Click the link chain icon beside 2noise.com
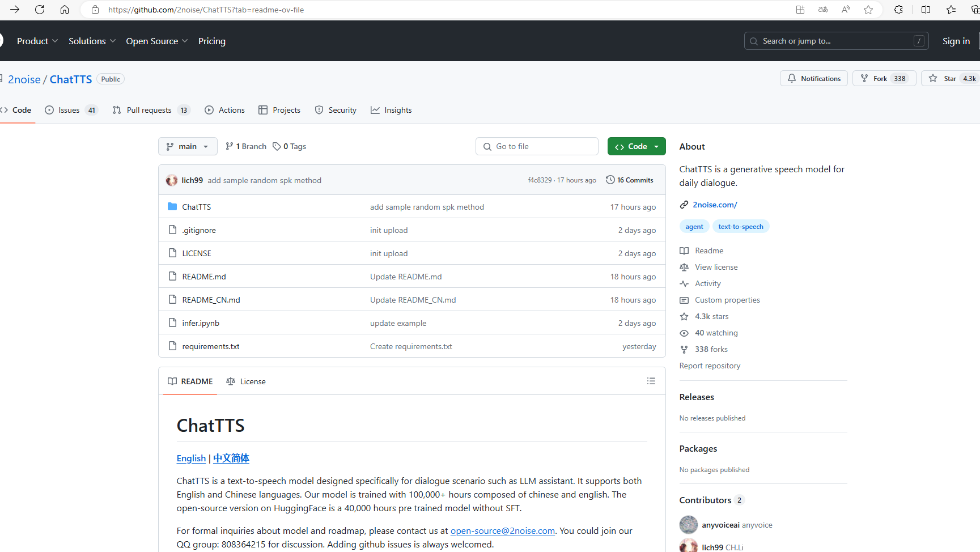980x552 pixels. pyautogui.click(x=684, y=205)
